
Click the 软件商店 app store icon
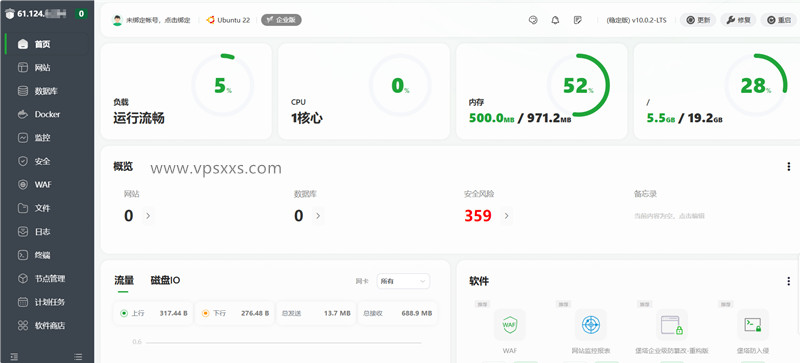pos(22,325)
